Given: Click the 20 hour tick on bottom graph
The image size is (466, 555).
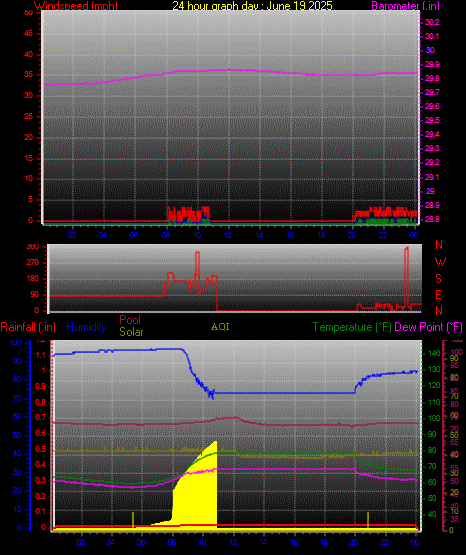Looking at the screenshot, I should tap(354, 542).
